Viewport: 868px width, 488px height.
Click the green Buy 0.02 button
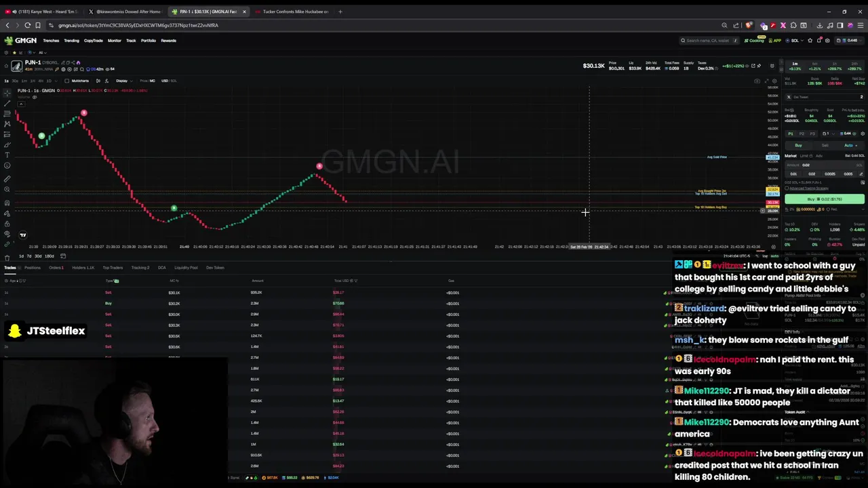click(825, 199)
